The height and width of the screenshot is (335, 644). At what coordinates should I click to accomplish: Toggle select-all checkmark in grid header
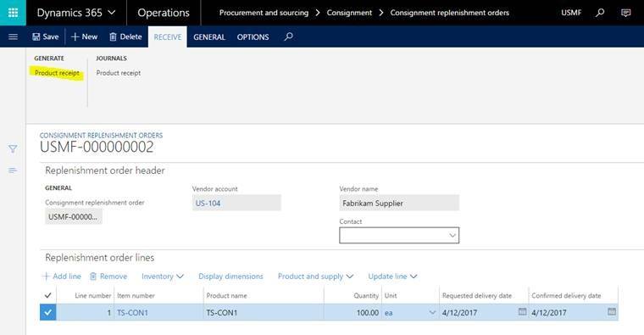[x=48, y=295]
